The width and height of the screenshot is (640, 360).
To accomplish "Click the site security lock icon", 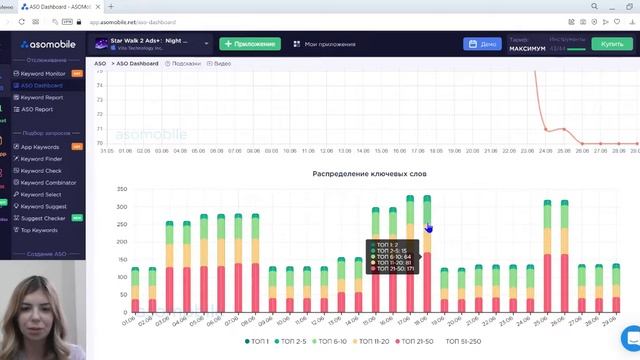I will click(x=79, y=22).
